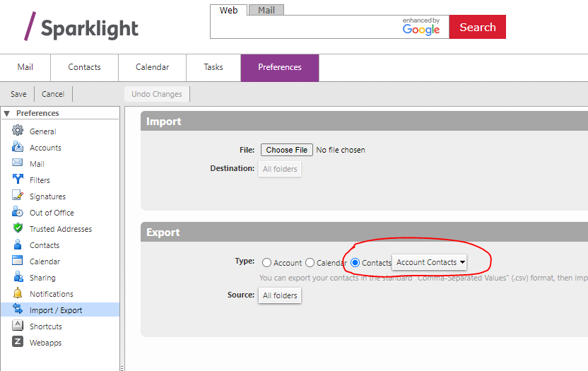
Task: Open the Calendar main tab
Action: pos(152,68)
